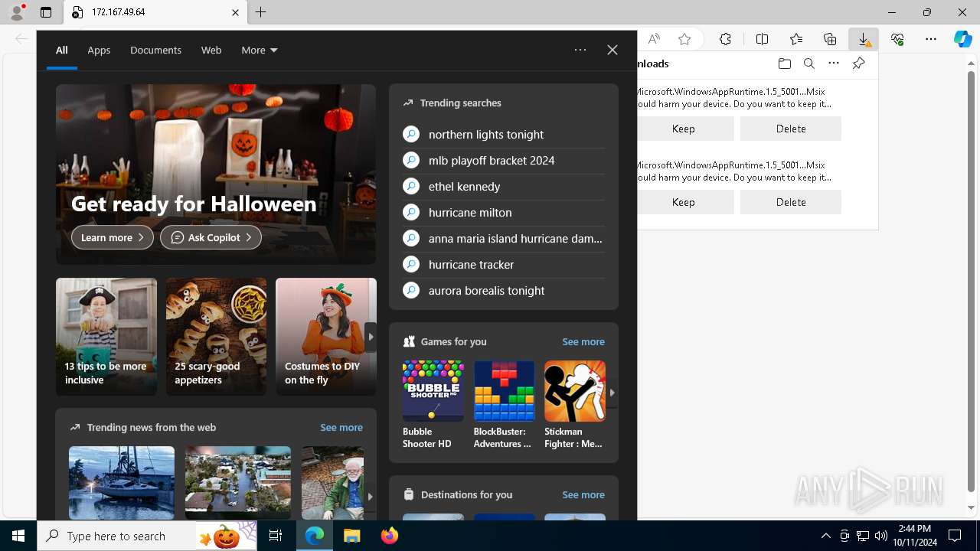Search mlb playoff bracket 2024
Screen dimensions: 980x551
click(504, 160)
